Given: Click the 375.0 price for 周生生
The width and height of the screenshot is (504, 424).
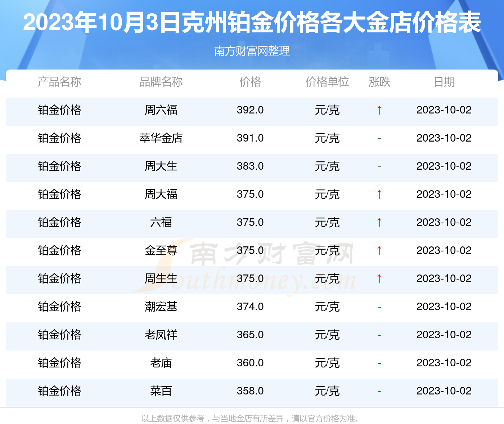Looking at the screenshot, I should click(250, 279).
